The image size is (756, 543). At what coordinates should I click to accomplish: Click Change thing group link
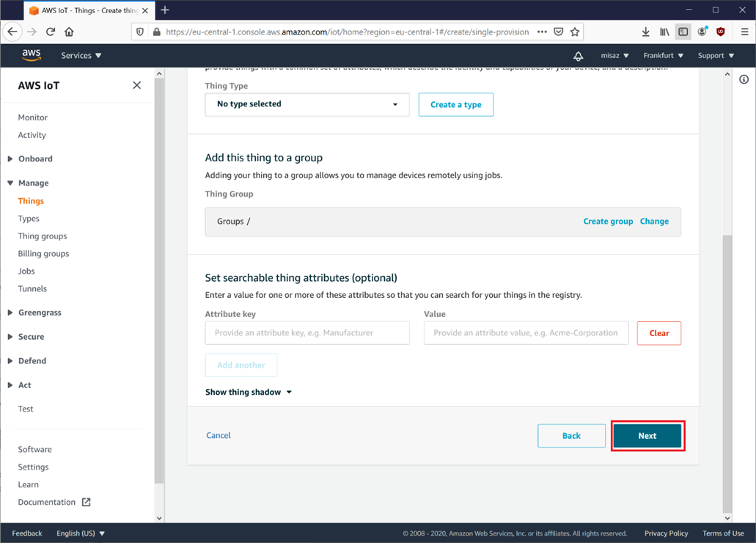[654, 221]
